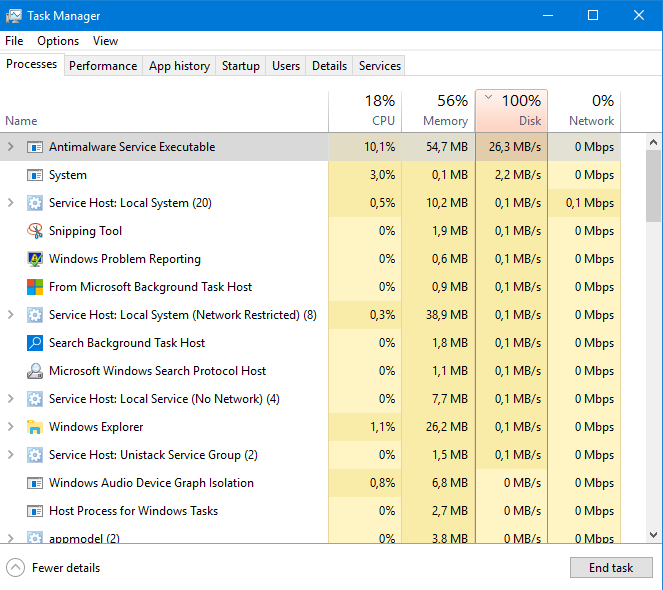Expand the appmodel (2) group
The width and height of the screenshot is (663, 590).
point(11,538)
